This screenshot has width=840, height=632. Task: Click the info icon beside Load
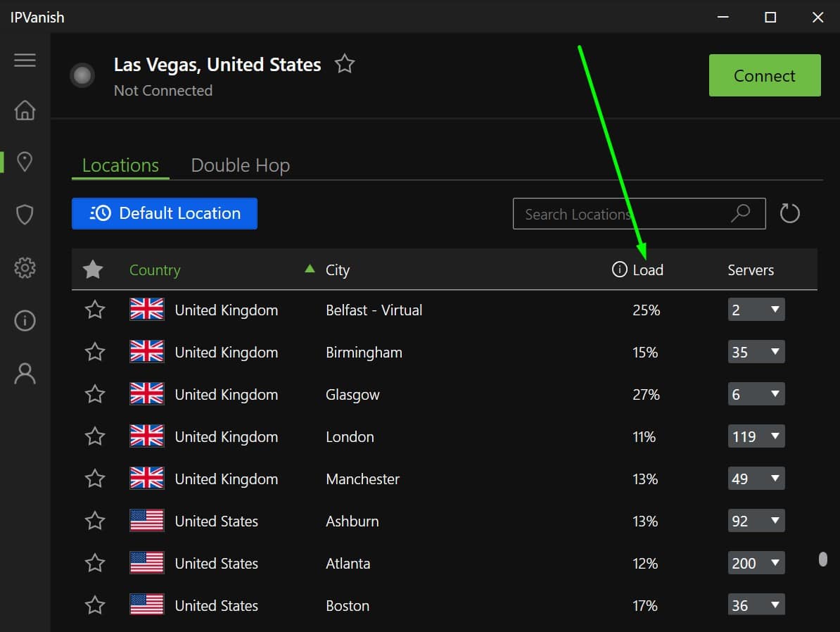pyautogui.click(x=619, y=270)
